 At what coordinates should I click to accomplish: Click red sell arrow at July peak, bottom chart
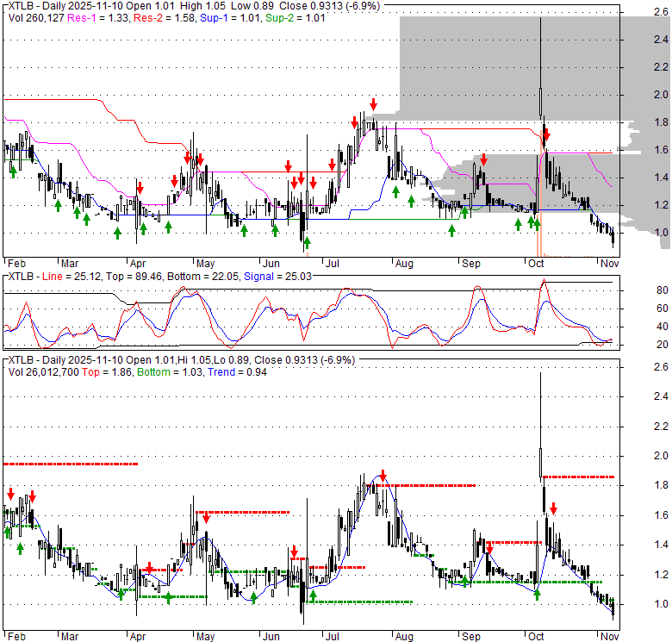tap(383, 476)
